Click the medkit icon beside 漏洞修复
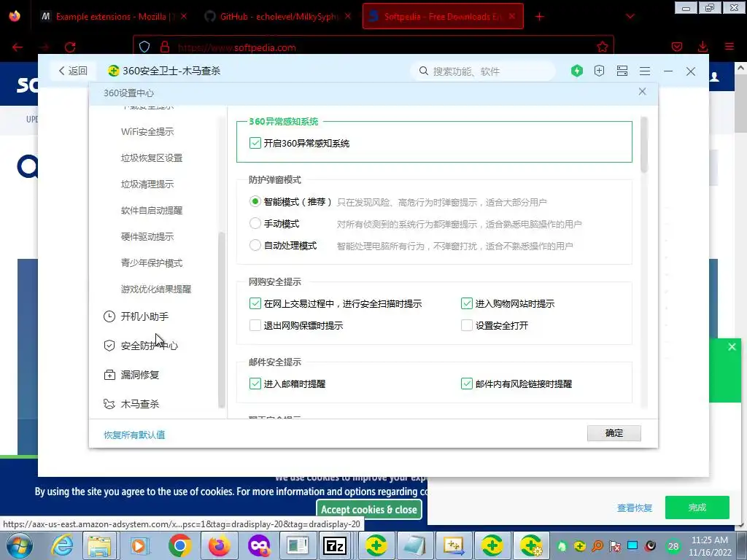This screenshot has width=747, height=560. 109,375
